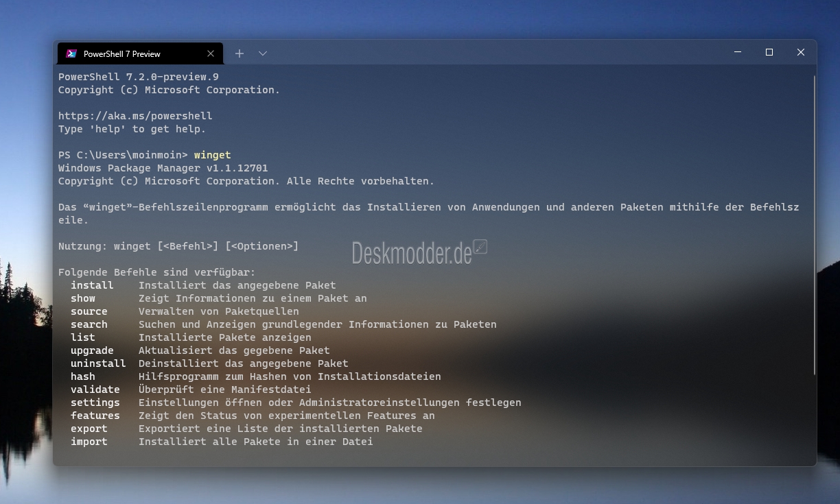840x504 pixels.
Task: Click the 'PS C:\Users\moinmoin>' prompt
Action: [123, 155]
